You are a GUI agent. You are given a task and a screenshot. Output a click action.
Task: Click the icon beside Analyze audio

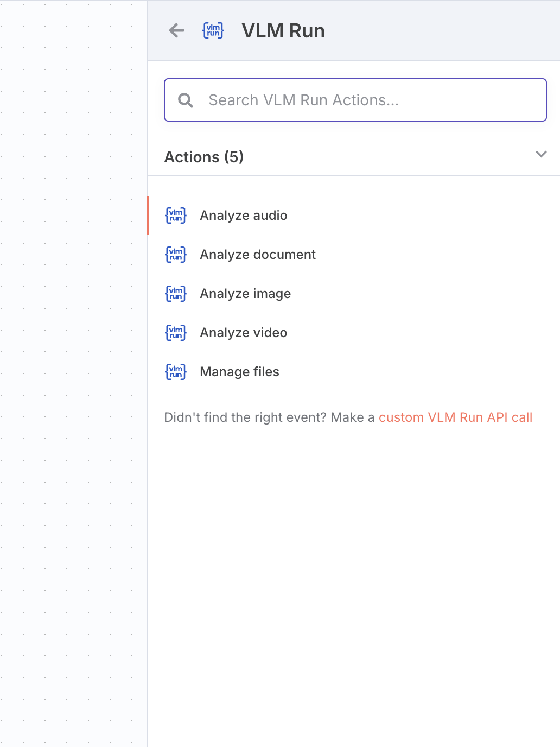tap(176, 216)
